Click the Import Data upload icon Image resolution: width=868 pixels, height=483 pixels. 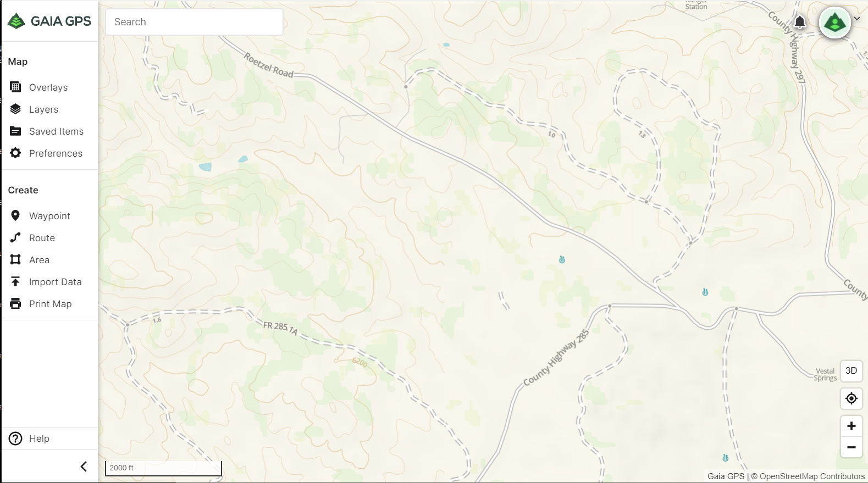[15, 281]
